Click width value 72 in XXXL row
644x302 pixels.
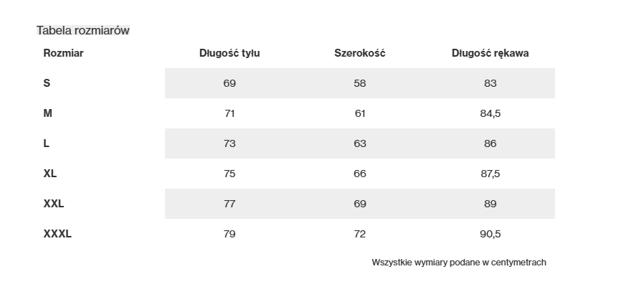tap(360, 234)
